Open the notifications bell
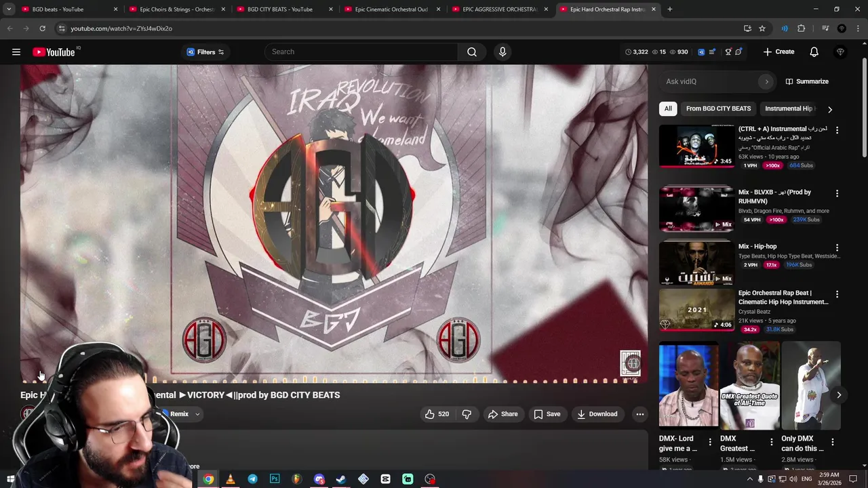This screenshot has height=488, width=868. click(x=814, y=52)
